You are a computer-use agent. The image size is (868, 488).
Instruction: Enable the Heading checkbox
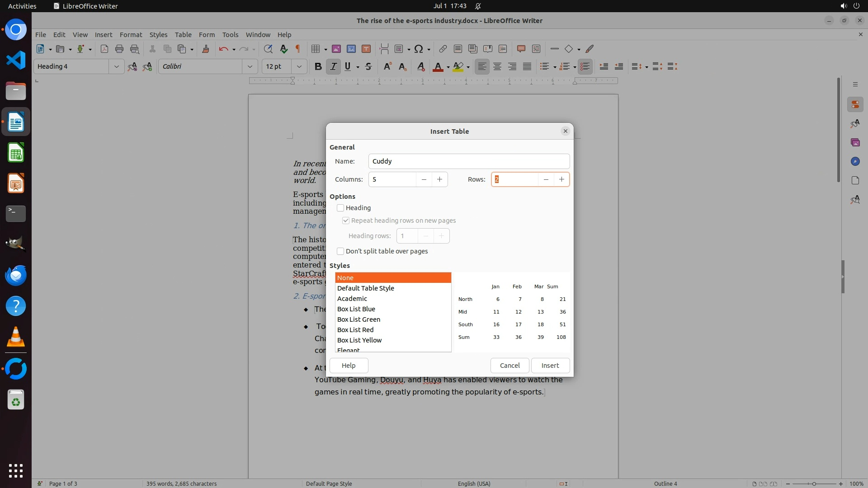point(340,208)
